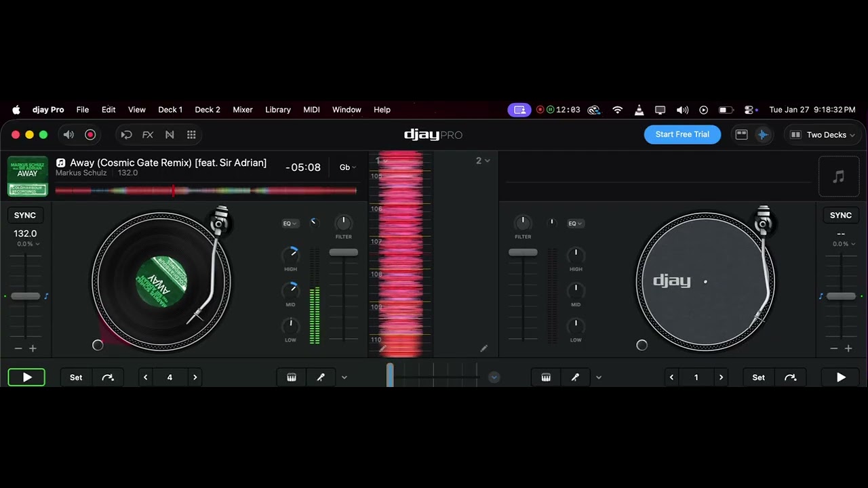Toggle Deck 1 key lock note icon
The height and width of the screenshot is (488, 868).
(46, 296)
